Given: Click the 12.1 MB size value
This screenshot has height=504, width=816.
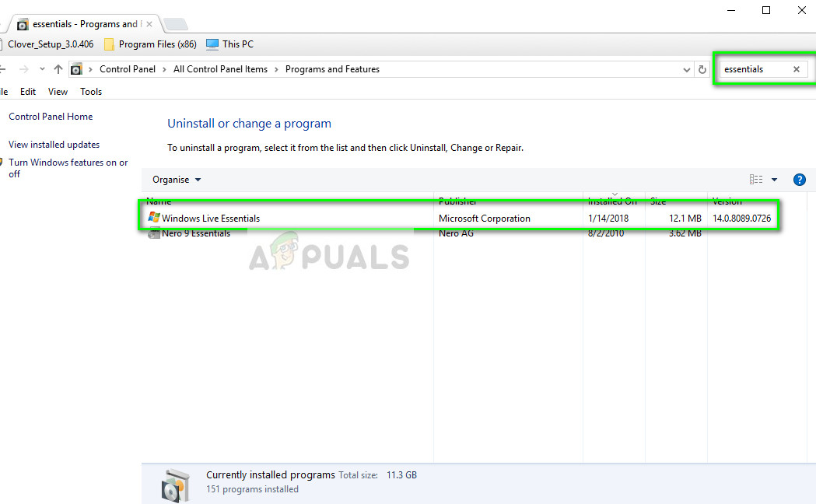Looking at the screenshot, I should pos(685,219).
